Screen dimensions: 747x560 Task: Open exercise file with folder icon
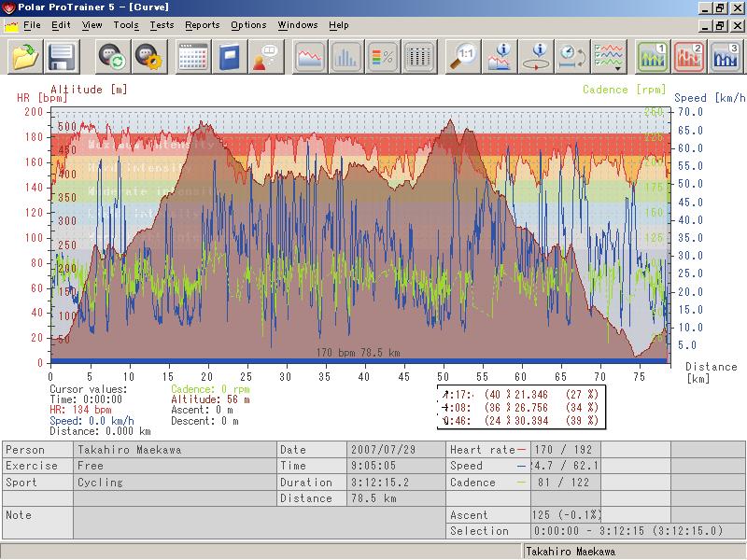24,57
